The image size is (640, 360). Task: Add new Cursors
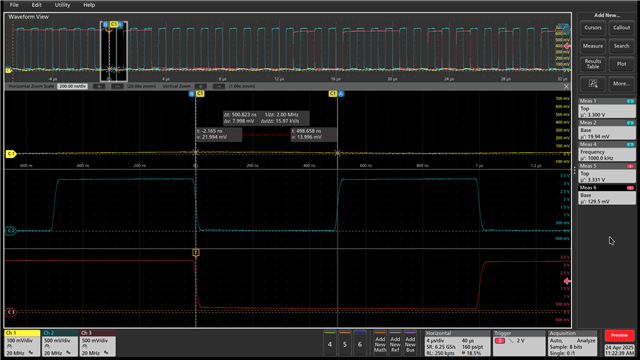[593, 28]
